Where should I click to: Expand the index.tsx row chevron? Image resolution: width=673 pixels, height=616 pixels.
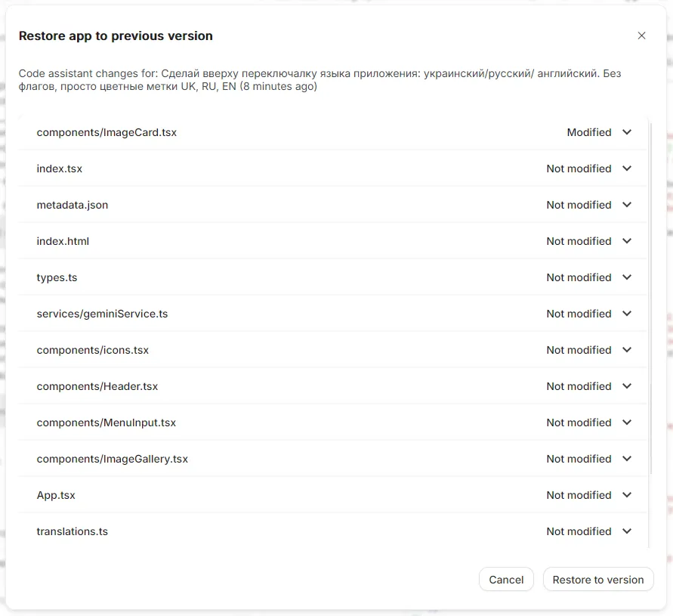627,169
